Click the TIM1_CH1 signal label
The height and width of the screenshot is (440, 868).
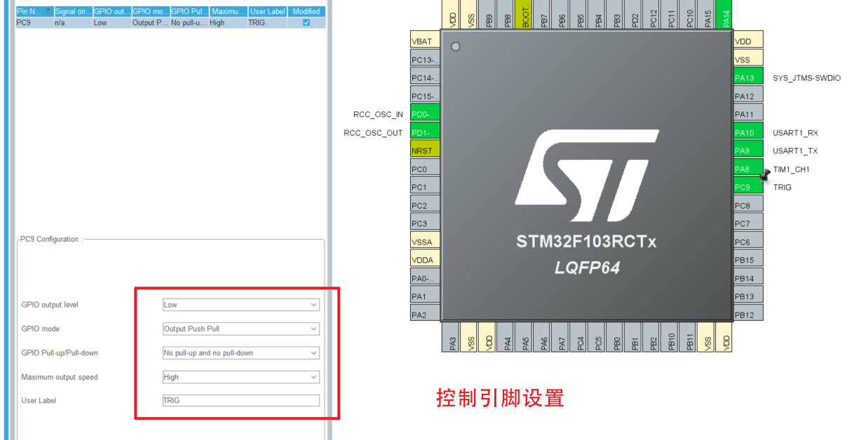pyautogui.click(x=792, y=169)
